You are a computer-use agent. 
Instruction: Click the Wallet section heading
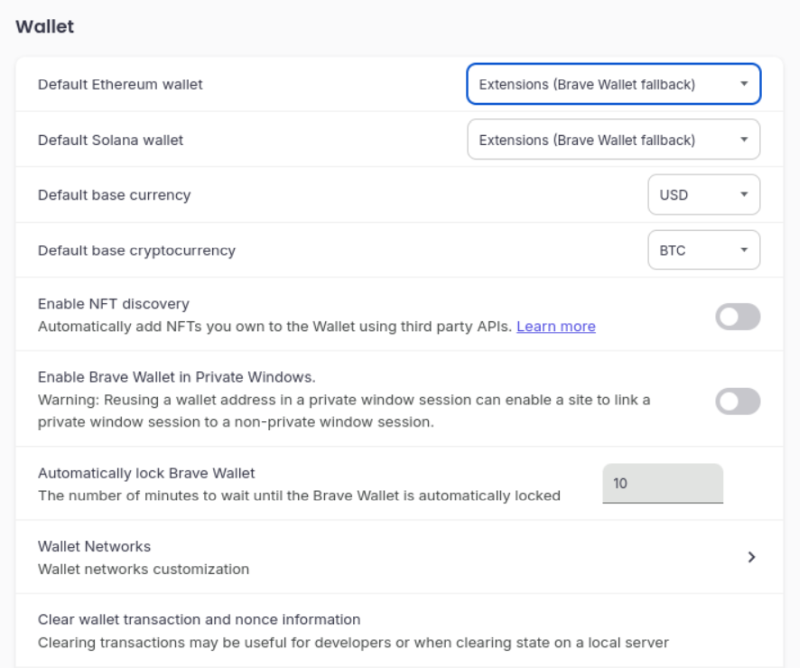[45, 27]
